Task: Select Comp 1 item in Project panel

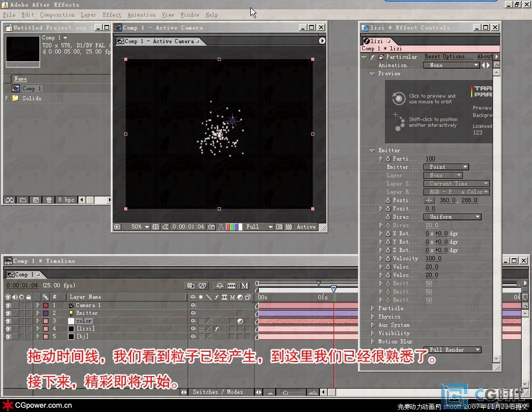Action: click(32, 88)
